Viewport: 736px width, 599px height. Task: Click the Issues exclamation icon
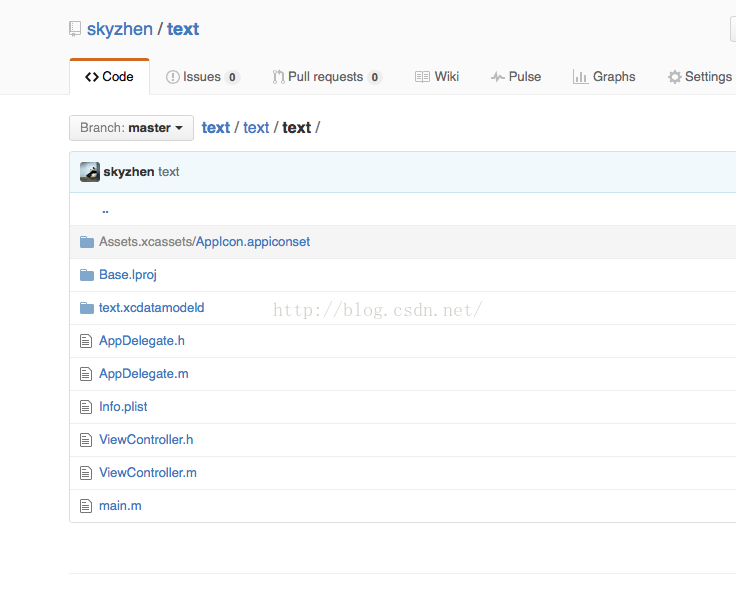[173, 77]
